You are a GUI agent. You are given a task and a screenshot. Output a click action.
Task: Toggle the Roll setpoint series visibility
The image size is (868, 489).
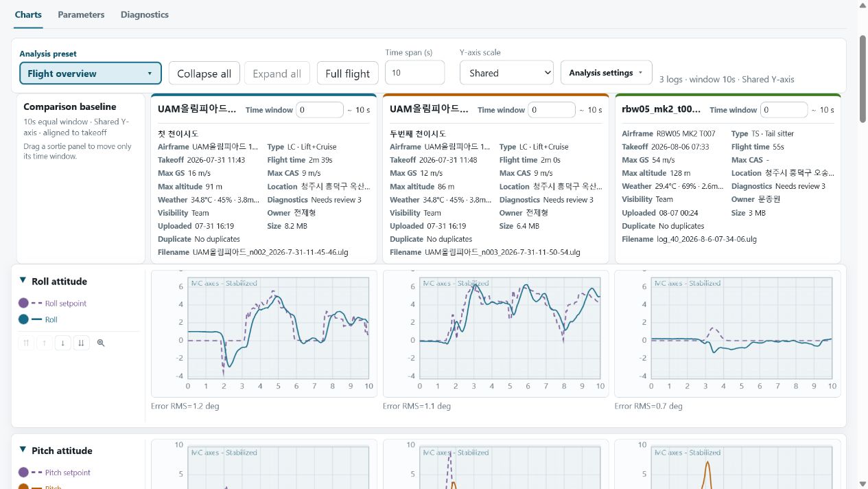click(x=53, y=303)
